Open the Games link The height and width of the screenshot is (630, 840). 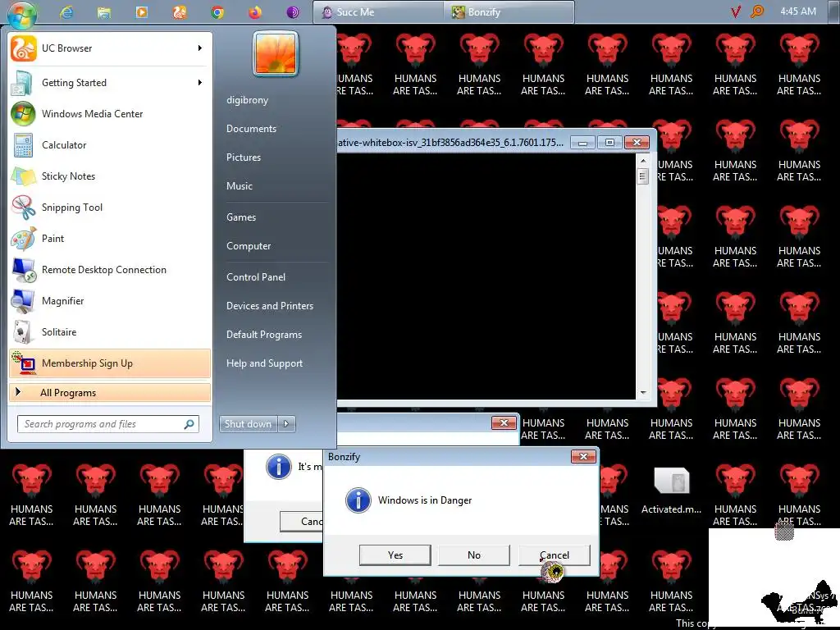pyautogui.click(x=241, y=217)
